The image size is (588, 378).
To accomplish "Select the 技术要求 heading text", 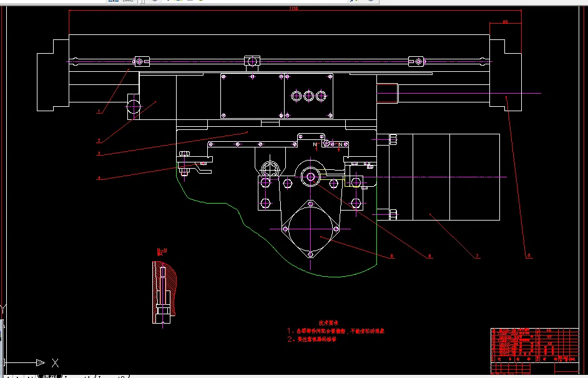I will tap(329, 322).
